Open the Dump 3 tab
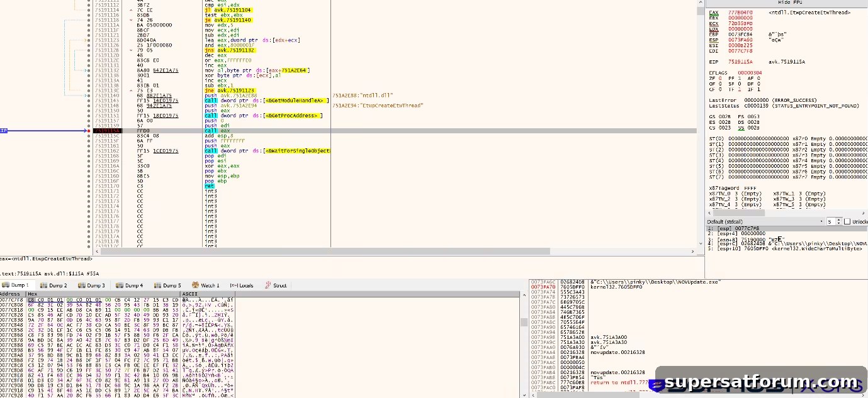Screen dimensions: 868x398 [x=91, y=285]
